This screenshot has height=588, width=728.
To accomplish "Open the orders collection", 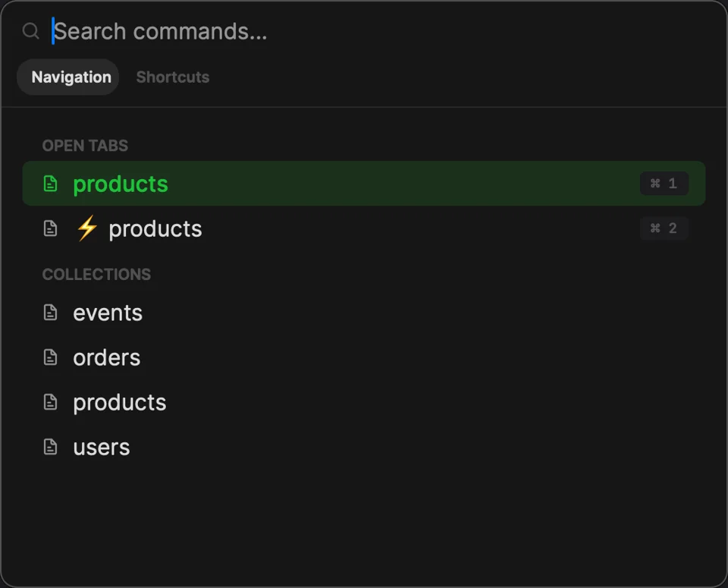I will [364, 357].
